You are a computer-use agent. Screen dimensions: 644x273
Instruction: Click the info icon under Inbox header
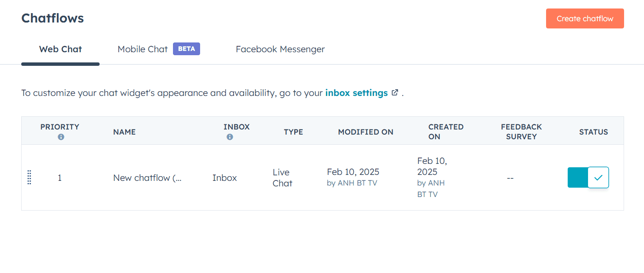(x=229, y=137)
